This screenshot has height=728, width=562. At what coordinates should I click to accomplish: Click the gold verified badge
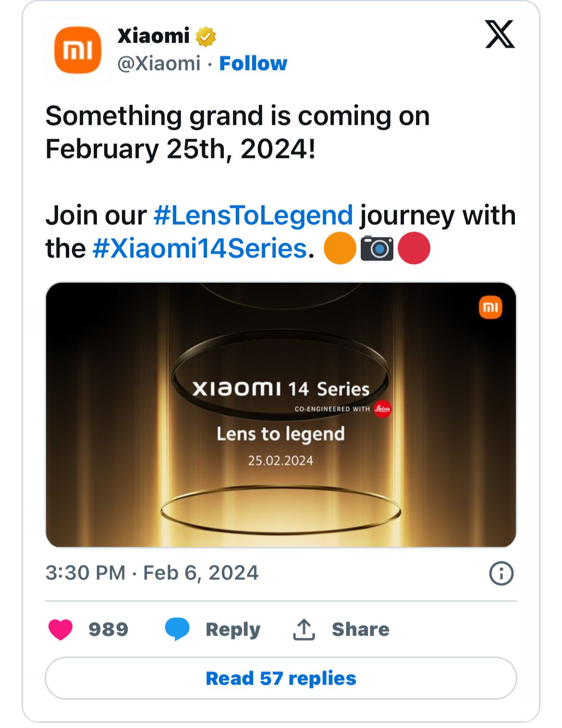206,37
